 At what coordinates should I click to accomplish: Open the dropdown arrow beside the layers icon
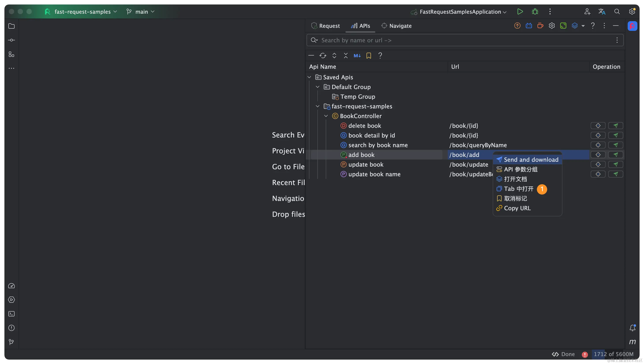583,26
